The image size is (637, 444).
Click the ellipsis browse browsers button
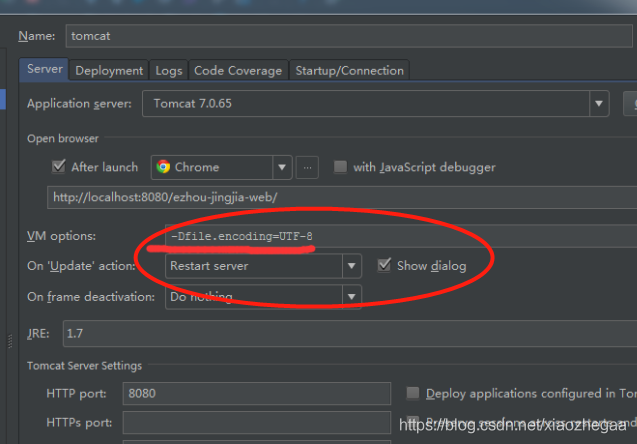[307, 167]
